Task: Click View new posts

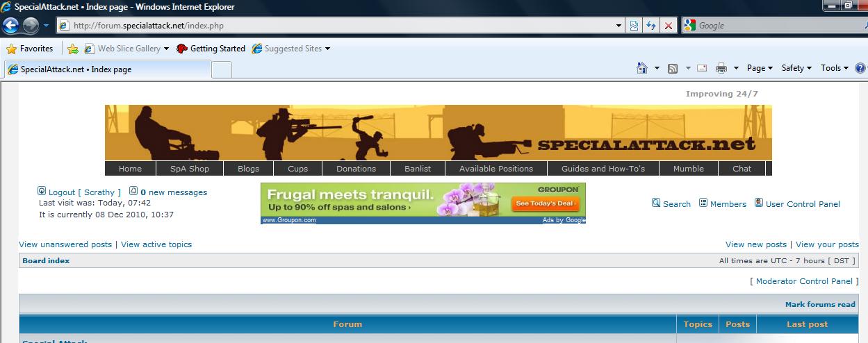Action: 756,244
